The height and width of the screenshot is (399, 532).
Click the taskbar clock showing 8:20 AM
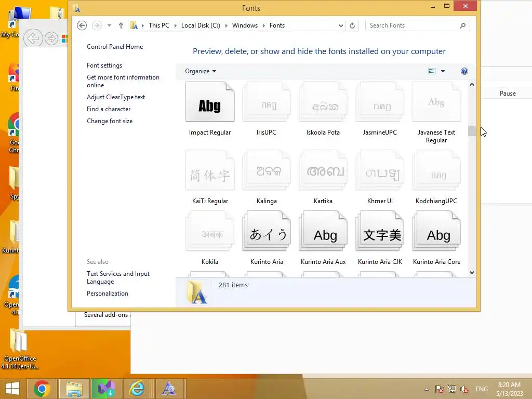pyautogui.click(x=509, y=389)
